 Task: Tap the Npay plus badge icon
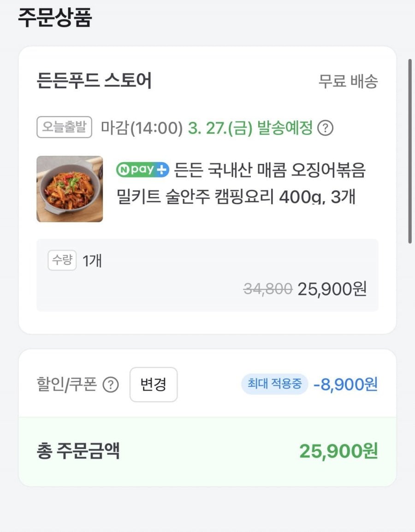pos(143,170)
